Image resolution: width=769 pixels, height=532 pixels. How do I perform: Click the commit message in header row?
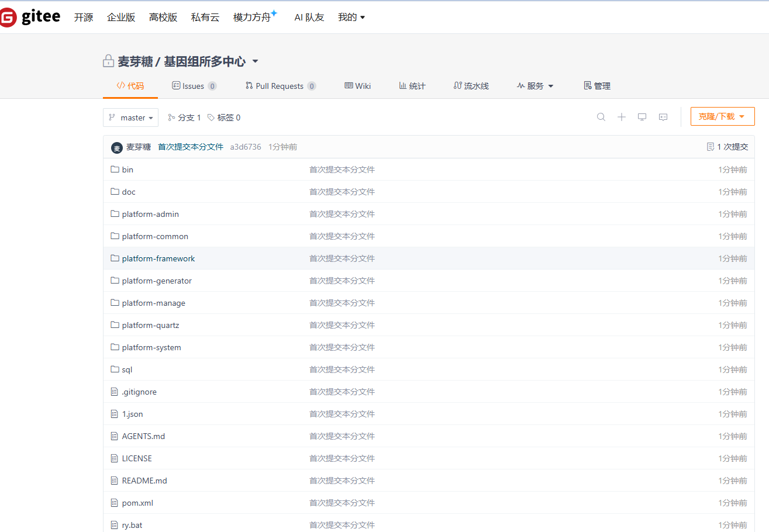pos(191,147)
